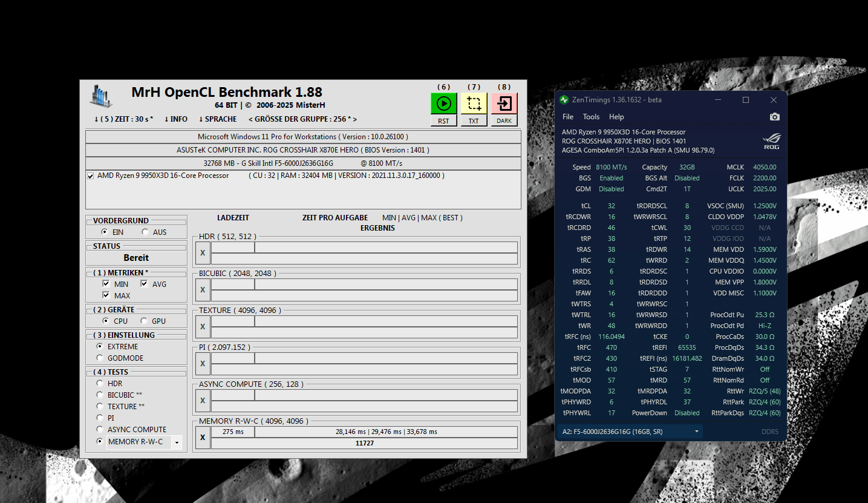Click the MCLK 4050.00 value
Viewport: 868px width, 503px height.
pyautogui.click(x=765, y=167)
